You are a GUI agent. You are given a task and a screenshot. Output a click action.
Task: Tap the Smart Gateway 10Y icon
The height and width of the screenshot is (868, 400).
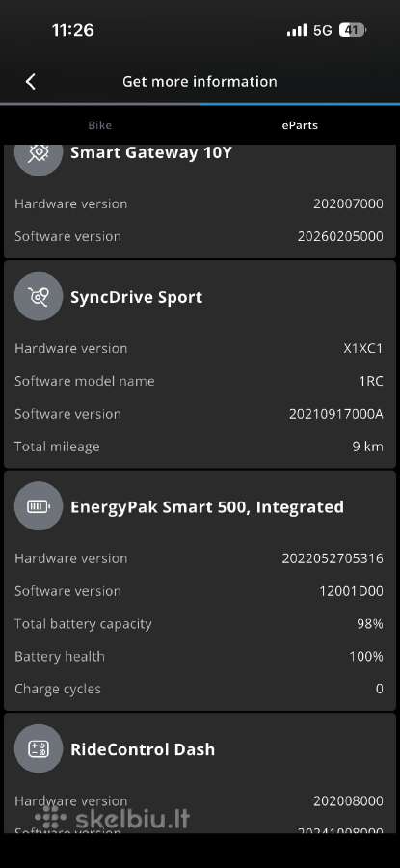[x=39, y=153]
